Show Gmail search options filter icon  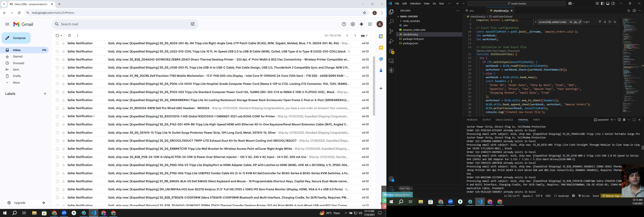193,24
